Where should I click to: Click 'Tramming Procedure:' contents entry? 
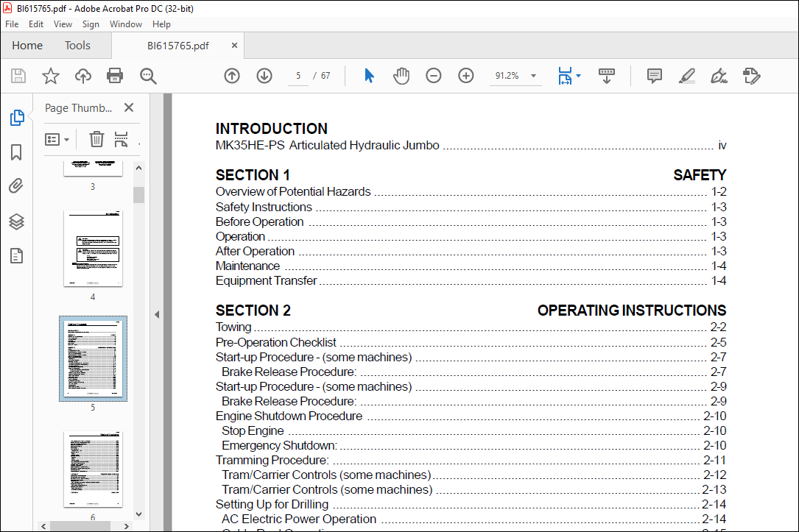tap(471, 460)
